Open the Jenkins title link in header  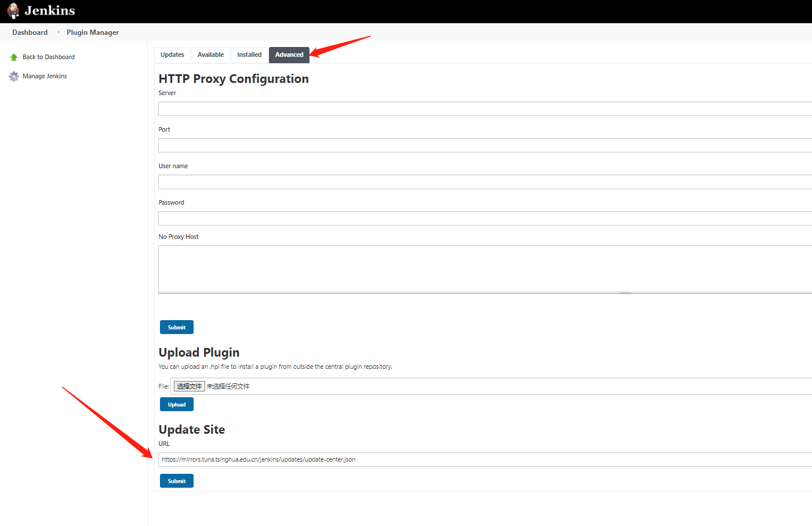coord(50,10)
